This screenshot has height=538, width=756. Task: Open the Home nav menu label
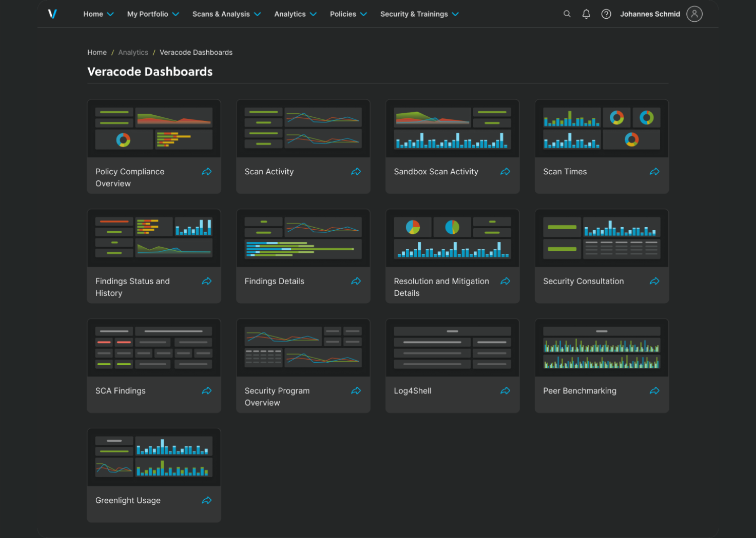click(93, 14)
